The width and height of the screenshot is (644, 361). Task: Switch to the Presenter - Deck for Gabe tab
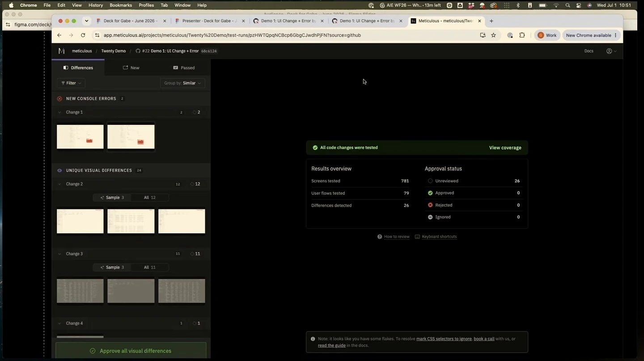click(209, 21)
